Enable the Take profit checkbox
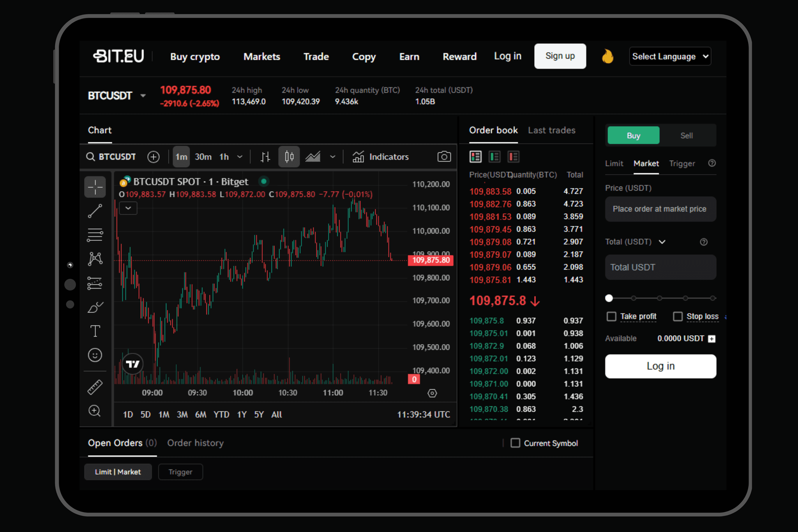The width and height of the screenshot is (798, 532). pyautogui.click(x=611, y=316)
